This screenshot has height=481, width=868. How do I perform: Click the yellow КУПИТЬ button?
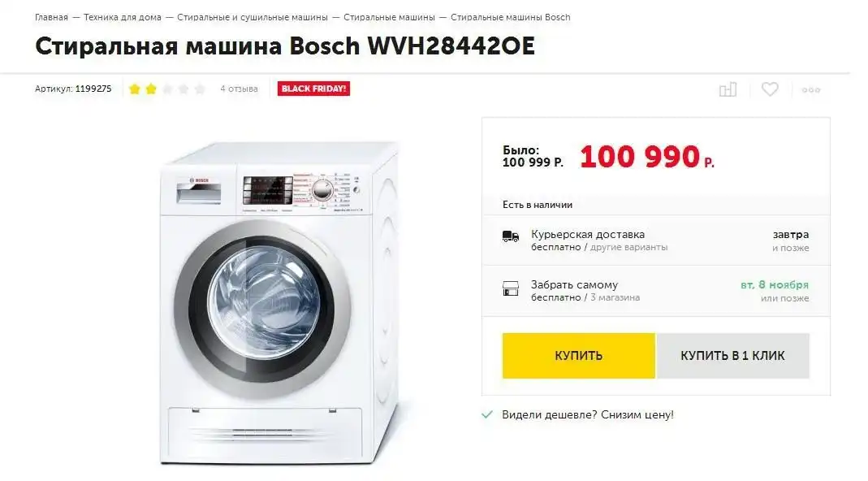(578, 356)
